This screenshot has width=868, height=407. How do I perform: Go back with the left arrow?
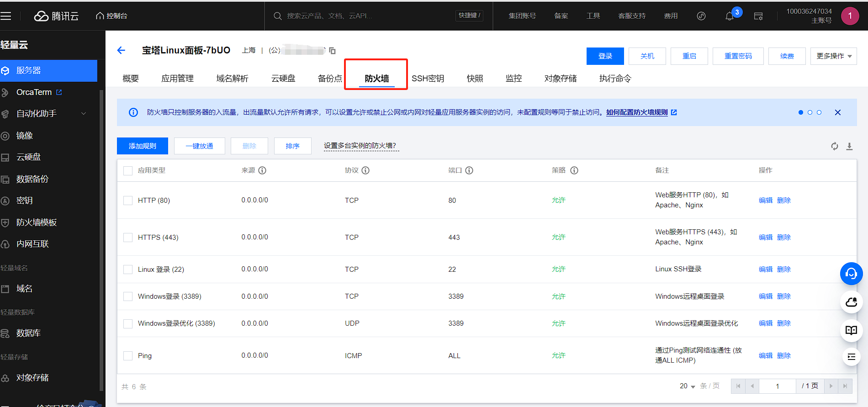pyautogui.click(x=121, y=50)
